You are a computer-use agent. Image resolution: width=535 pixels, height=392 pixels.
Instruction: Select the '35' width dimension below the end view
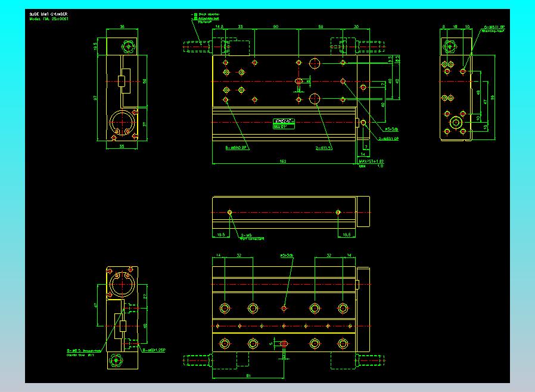(122, 147)
